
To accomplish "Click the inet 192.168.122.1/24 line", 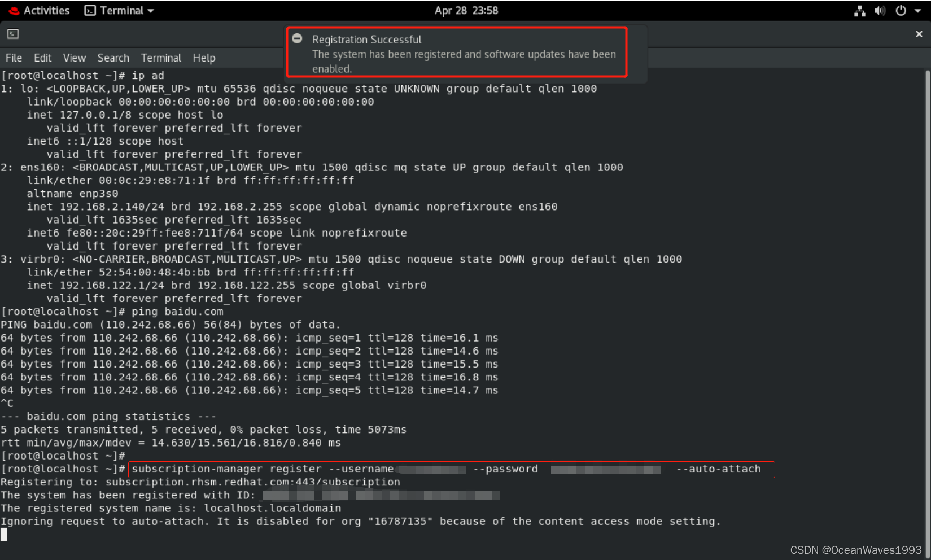I will (227, 286).
